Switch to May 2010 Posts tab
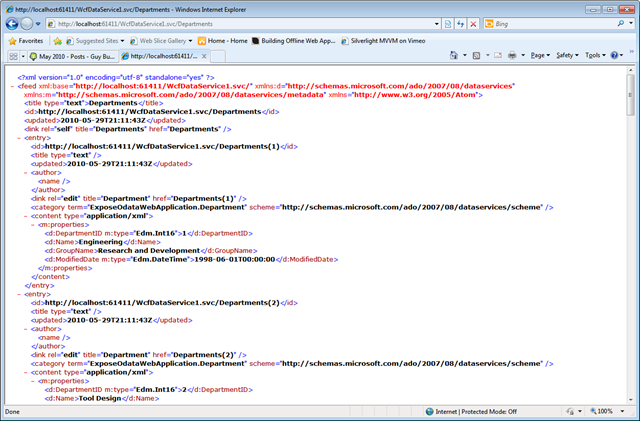 [73, 56]
